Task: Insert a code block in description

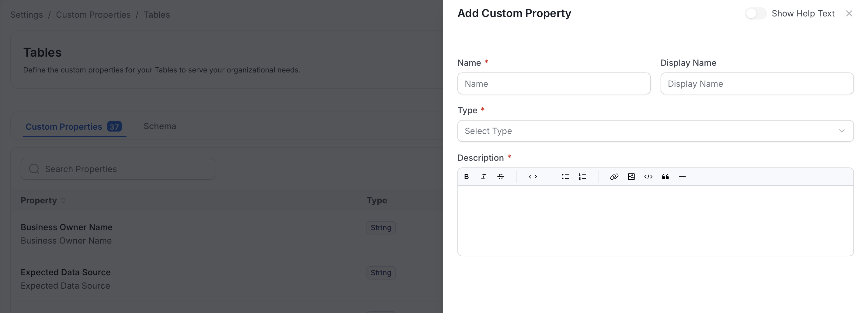Action: pos(648,176)
